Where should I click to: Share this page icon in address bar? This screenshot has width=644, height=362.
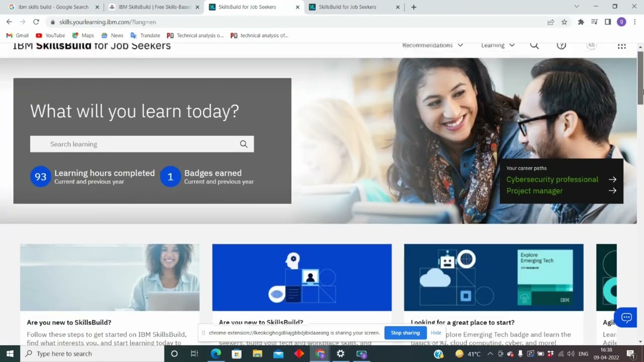click(x=551, y=22)
